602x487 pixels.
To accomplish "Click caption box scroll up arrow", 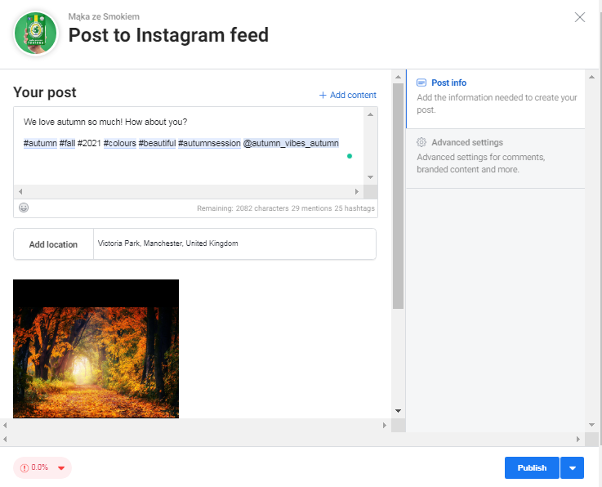I will coord(370,114).
